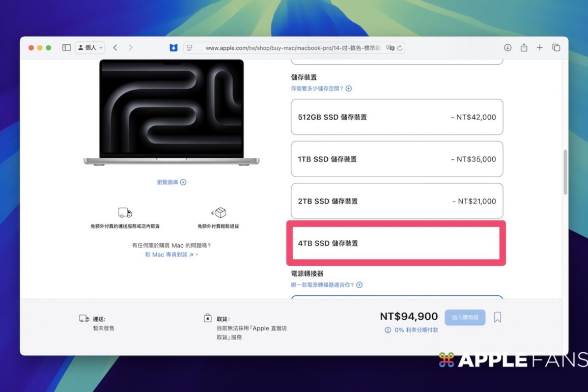Show tab overview
This screenshot has width=588, height=392.
click(x=556, y=47)
